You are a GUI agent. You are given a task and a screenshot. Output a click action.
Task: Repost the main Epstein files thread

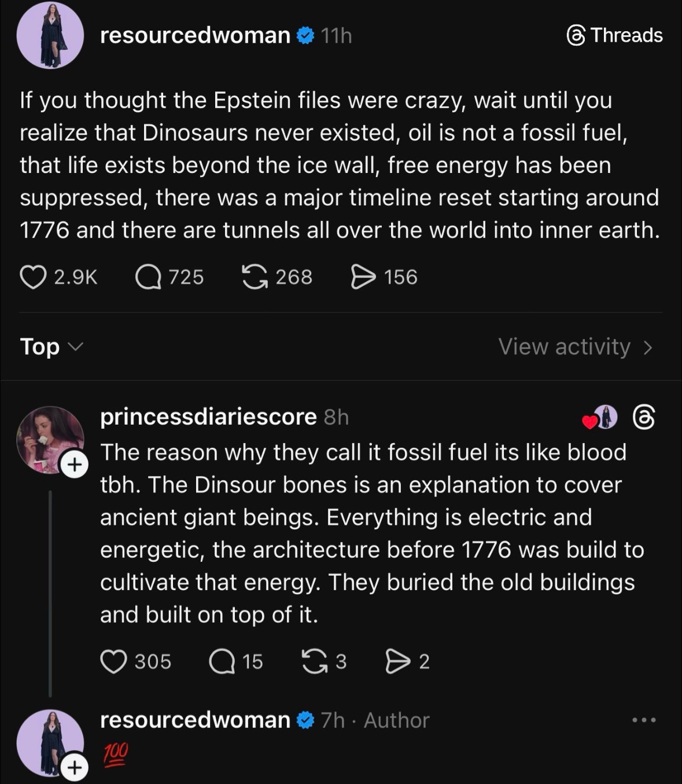coord(255,277)
